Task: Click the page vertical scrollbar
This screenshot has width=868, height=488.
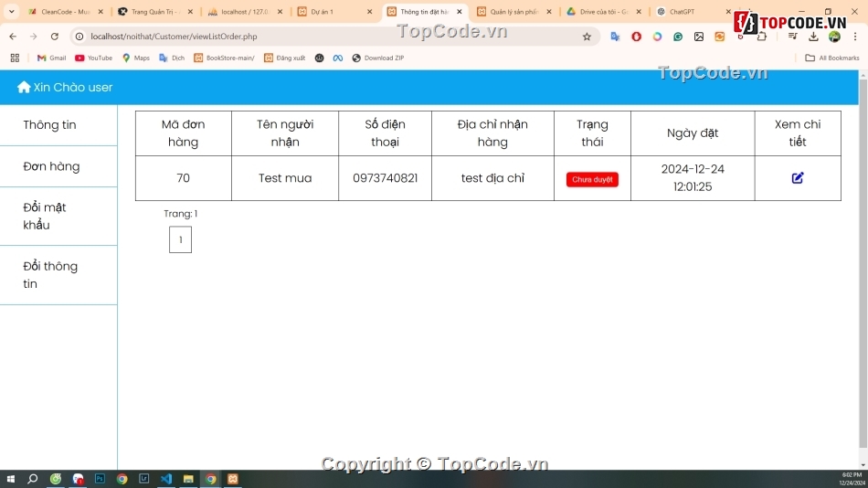Action: coord(863,264)
